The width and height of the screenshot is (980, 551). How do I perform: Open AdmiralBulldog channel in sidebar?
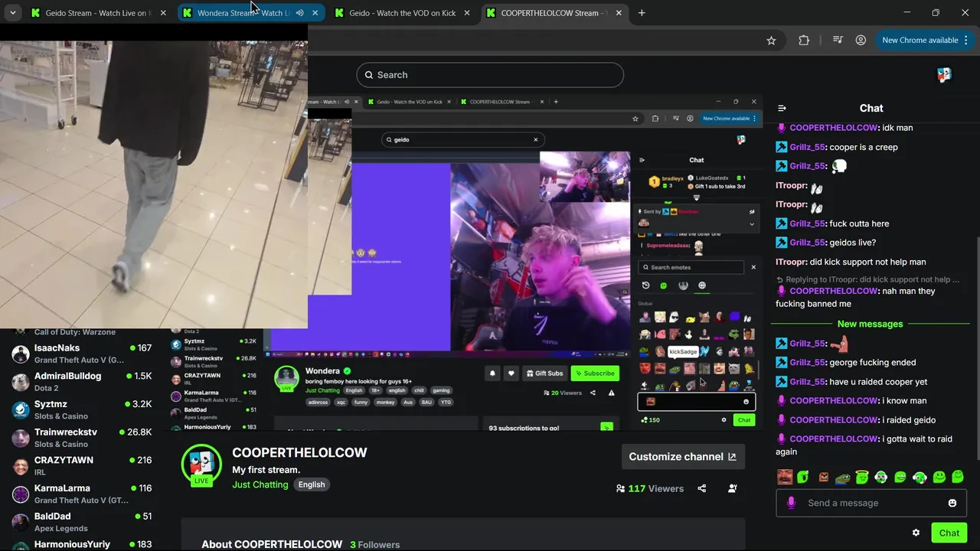tap(80, 382)
